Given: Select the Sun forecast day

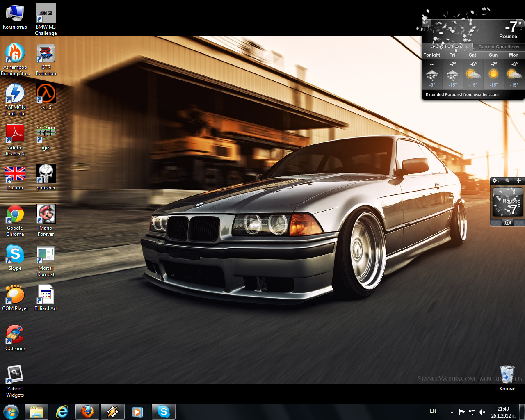Looking at the screenshot, I should (493, 70).
